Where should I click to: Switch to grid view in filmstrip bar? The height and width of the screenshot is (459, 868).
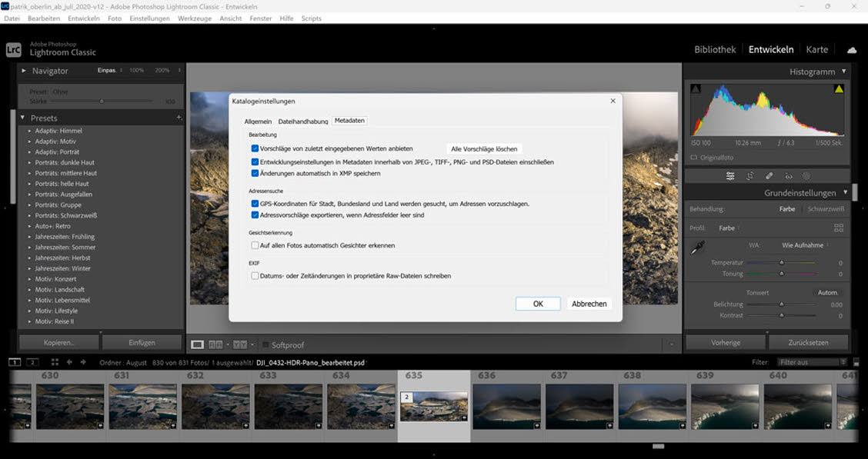pyautogui.click(x=55, y=362)
